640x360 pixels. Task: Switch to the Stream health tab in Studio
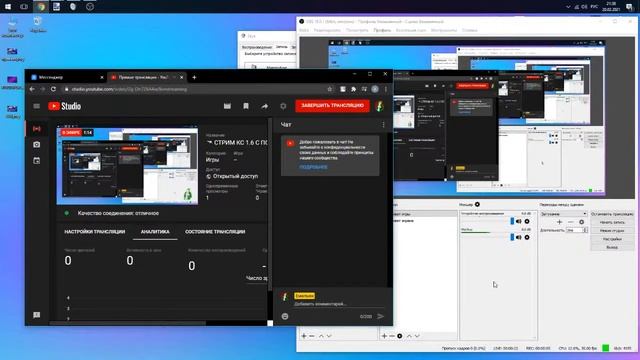[x=215, y=231]
